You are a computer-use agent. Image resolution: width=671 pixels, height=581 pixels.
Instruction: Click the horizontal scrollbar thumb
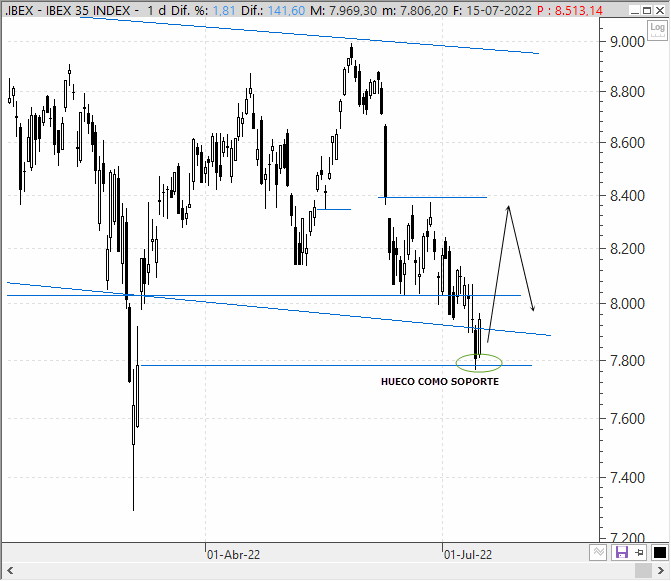[643, 570]
